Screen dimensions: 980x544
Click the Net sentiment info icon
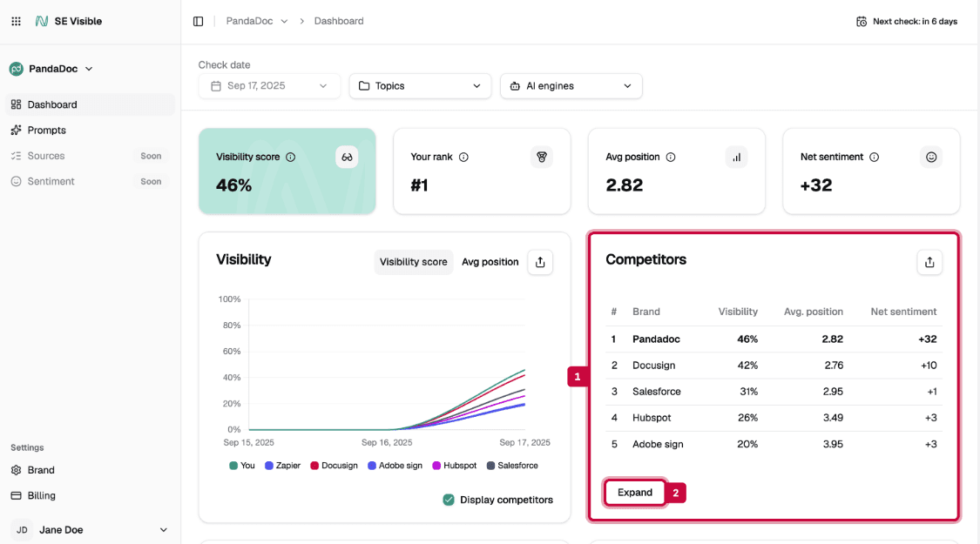pyautogui.click(x=875, y=157)
